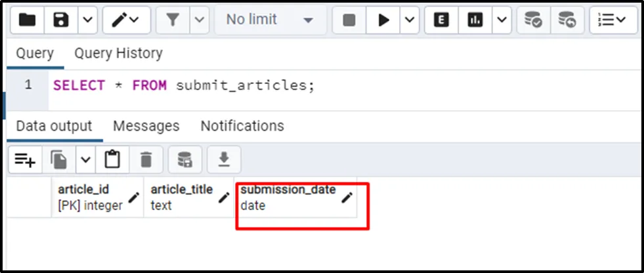Click the Rollback database icon
The width and height of the screenshot is (644, 273).
point(567,20)
